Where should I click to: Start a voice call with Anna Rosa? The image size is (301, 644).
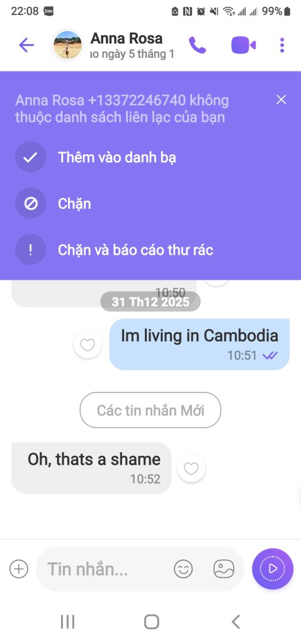tap(197, 45)
